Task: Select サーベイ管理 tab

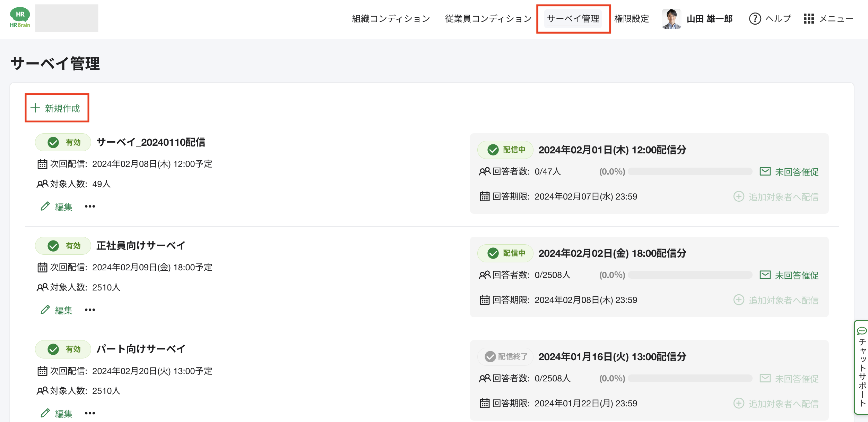Action: pos(573,19)
